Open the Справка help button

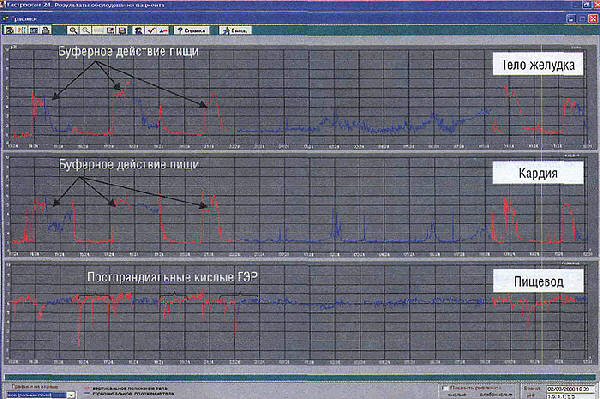point(192,30)
